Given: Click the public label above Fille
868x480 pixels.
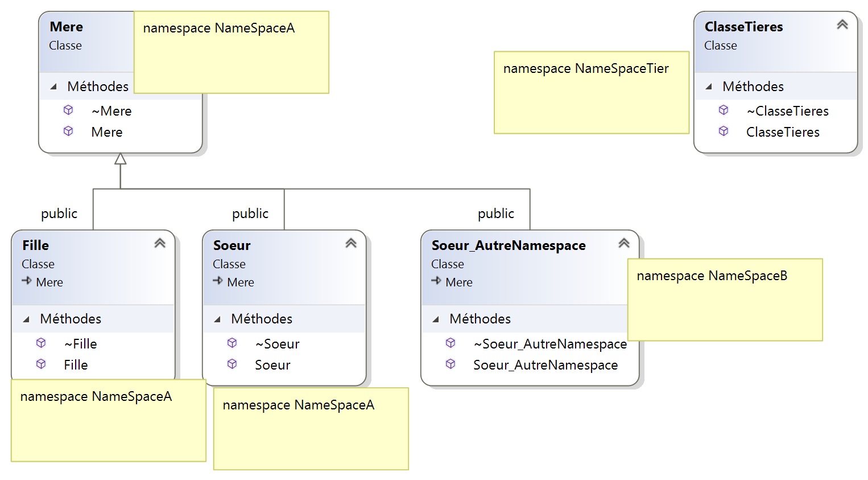Looking at the screenshot, I should 59,214.
